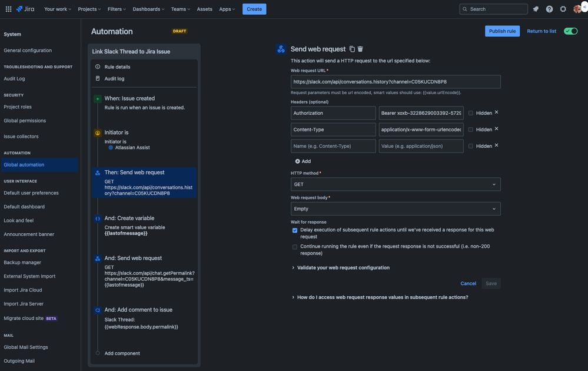Open the Dashboards menu

coord(148,9)
